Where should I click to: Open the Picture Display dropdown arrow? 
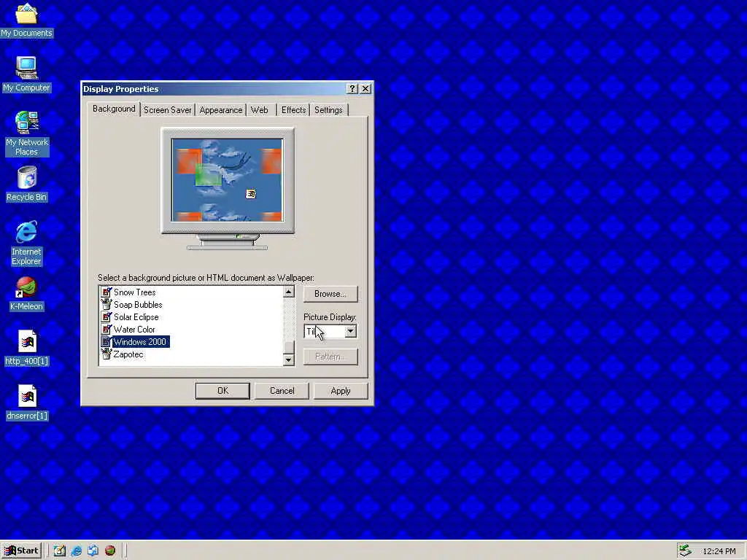click(x=350, y=331)
